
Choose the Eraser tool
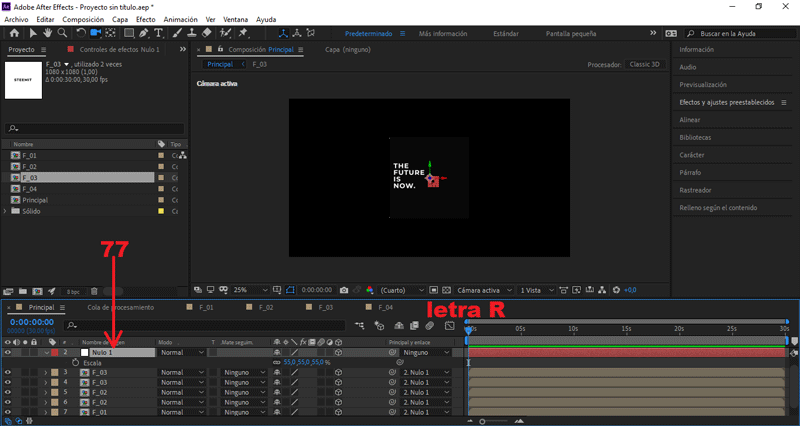point(206,33)
